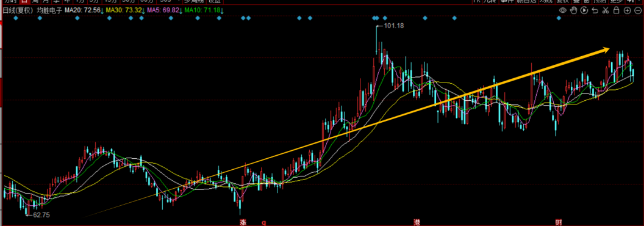644x226 pixels.
Task: Toggle the eye visibility icon
Action: point(563,10)
